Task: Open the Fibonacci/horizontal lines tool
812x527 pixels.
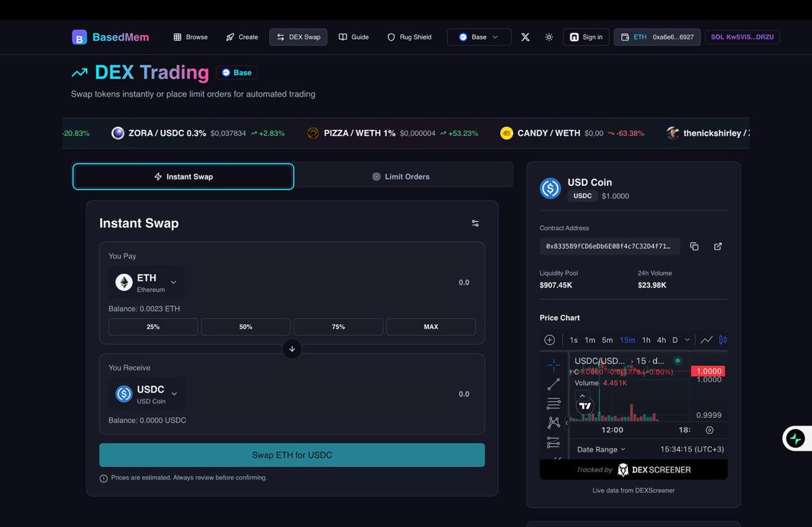Action: [x=554, y=403]
